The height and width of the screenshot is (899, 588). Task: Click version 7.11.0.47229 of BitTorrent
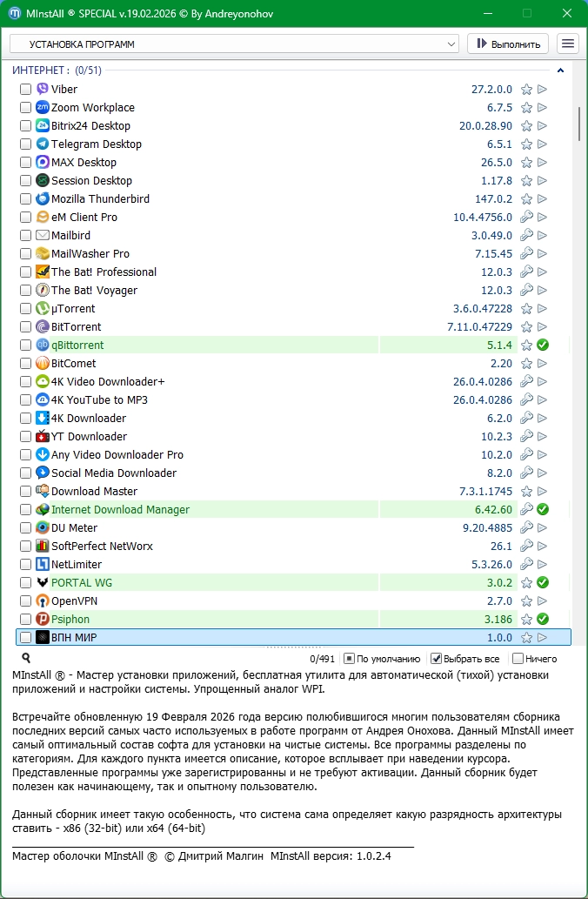[479, 327]
